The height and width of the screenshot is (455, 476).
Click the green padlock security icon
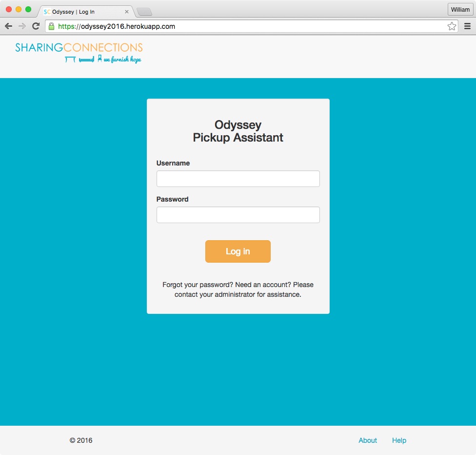52,26
